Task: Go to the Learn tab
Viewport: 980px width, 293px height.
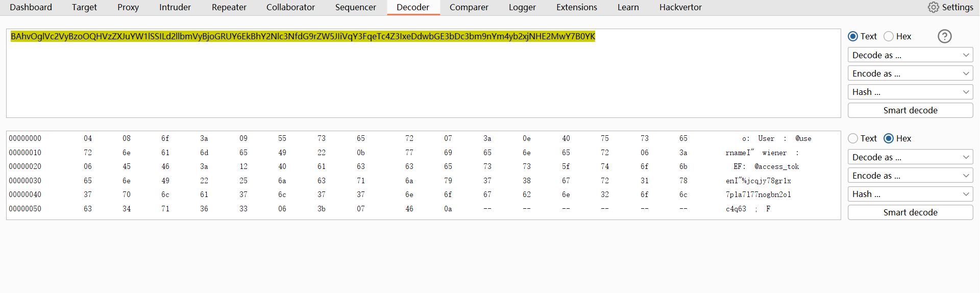Action: (628, 7)
